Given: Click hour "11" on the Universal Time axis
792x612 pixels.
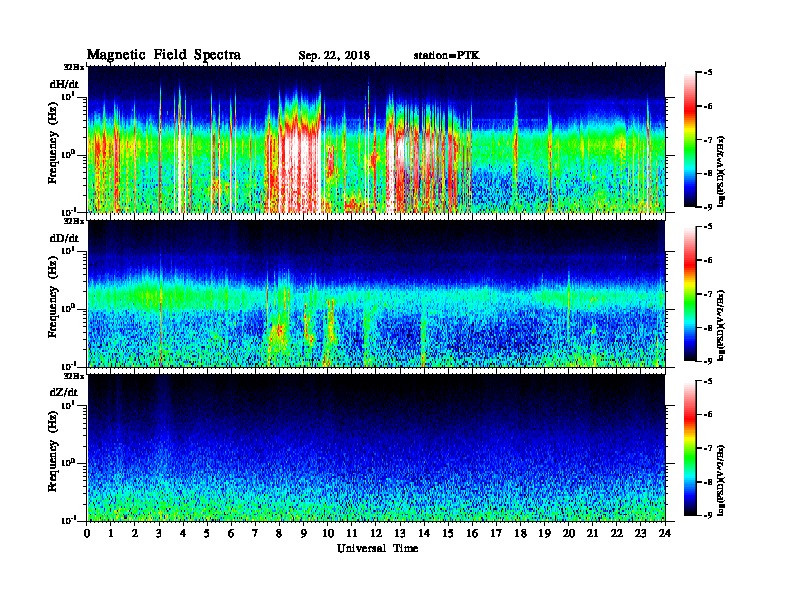Looking at the screenshot, I should [x=352, y=534].
